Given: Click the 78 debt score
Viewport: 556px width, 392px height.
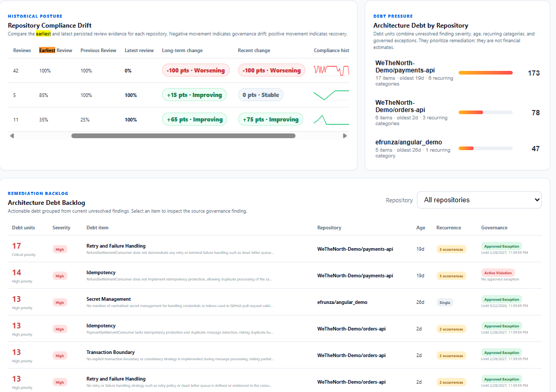Looking at the screenshot, I should (x=536, y=113).
